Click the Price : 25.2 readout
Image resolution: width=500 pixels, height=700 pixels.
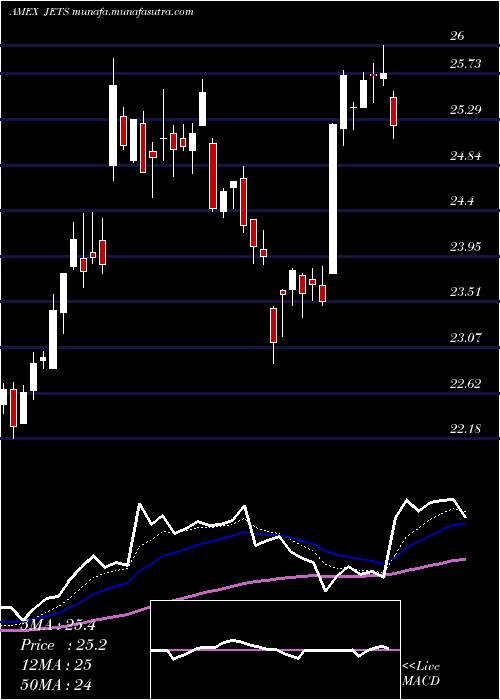coord(63,645)
